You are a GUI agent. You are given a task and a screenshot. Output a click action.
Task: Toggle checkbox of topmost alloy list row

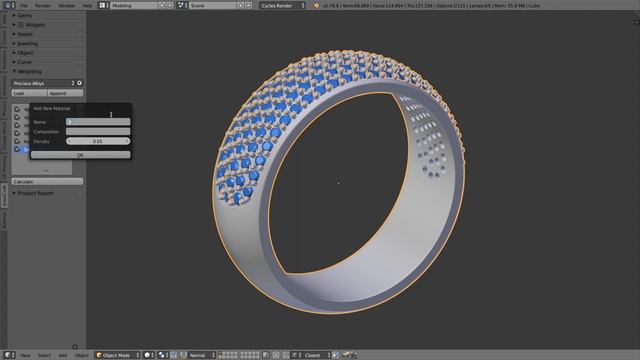pos(17,109)
